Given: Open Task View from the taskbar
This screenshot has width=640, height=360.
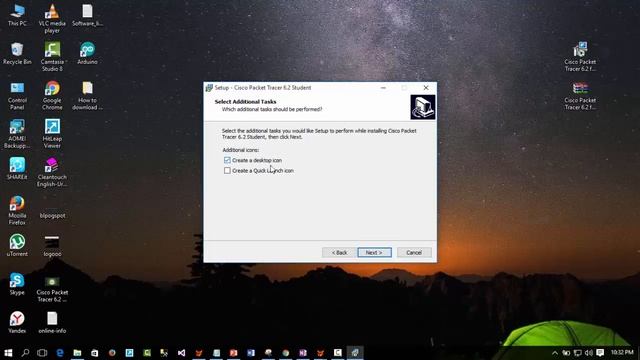Looking at the screenshot, I should click(x=42, y=353).
